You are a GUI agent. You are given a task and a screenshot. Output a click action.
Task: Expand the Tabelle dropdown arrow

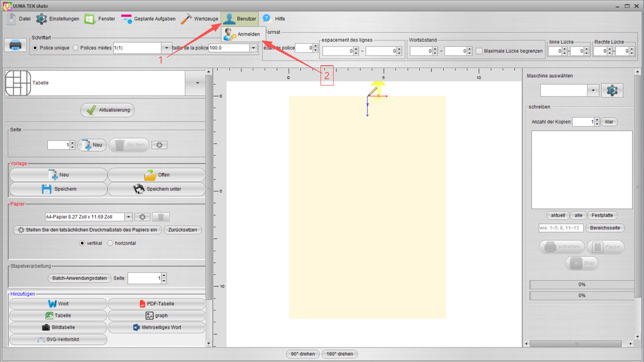click(197, 83)
